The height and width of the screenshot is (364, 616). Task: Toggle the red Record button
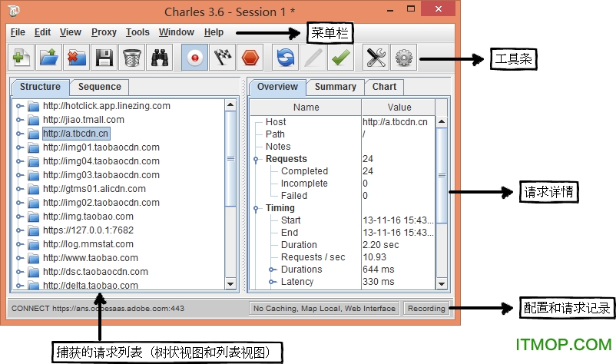point(195,58)
